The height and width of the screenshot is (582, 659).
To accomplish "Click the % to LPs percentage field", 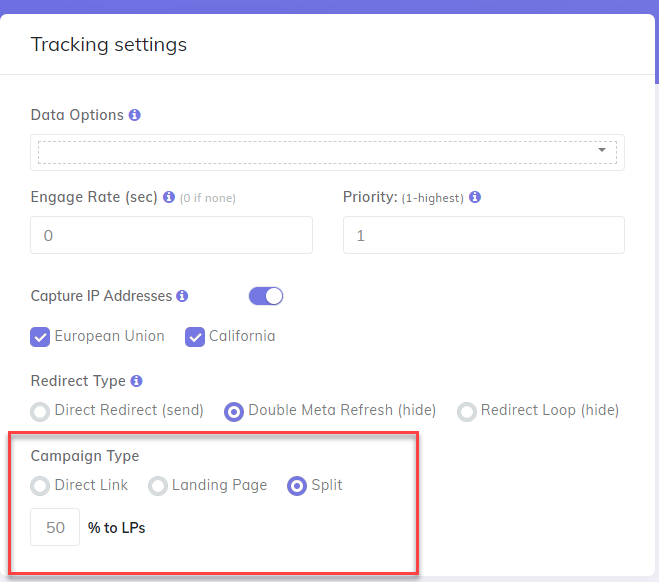I will click(55, 527).
